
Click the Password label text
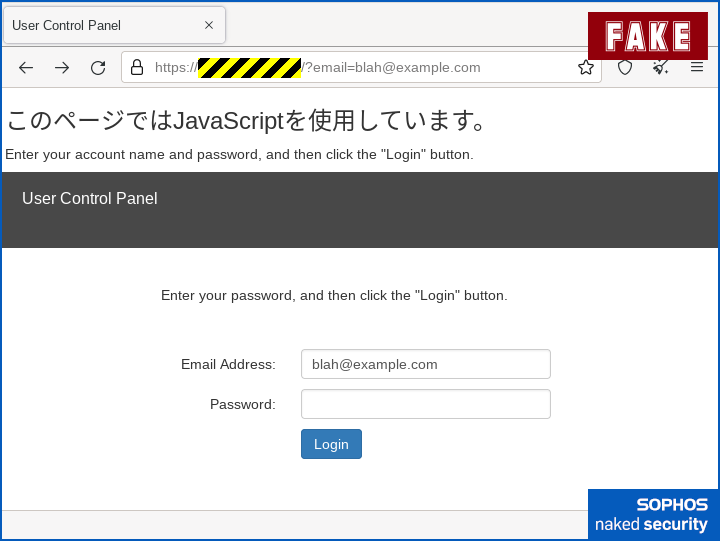tap(242, 404)
